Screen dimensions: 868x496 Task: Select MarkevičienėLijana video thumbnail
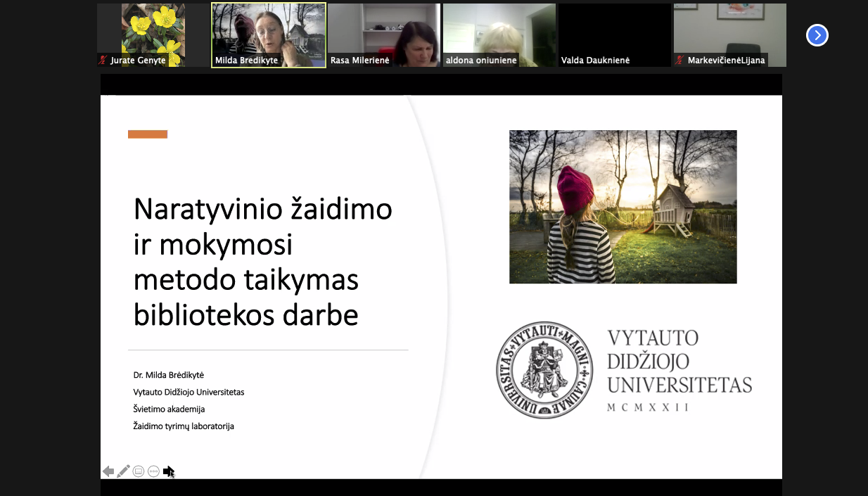730,35
